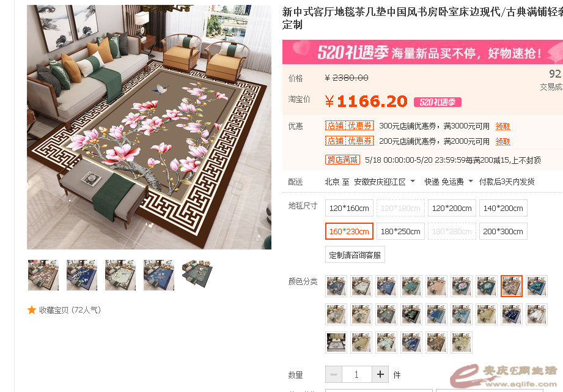
Task: Show the fifth tilted green carpet thumbnail
Action: tap(197, 275)
